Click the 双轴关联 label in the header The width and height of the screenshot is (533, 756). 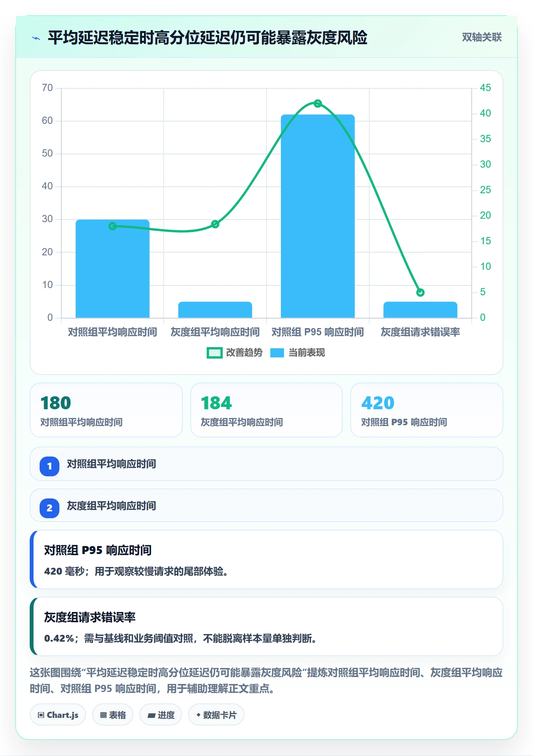tap(482, 37)
